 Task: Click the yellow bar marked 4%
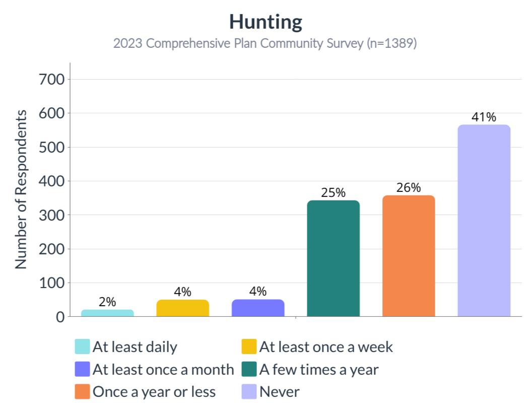[x=182, y=308]
